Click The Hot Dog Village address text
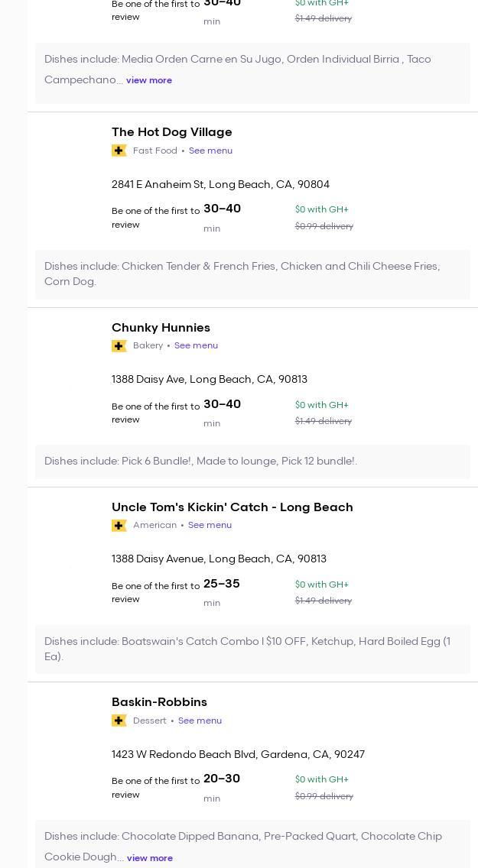The width and height of the screenshot is (478, 868). pyautogui.click(x=220, y=185)
